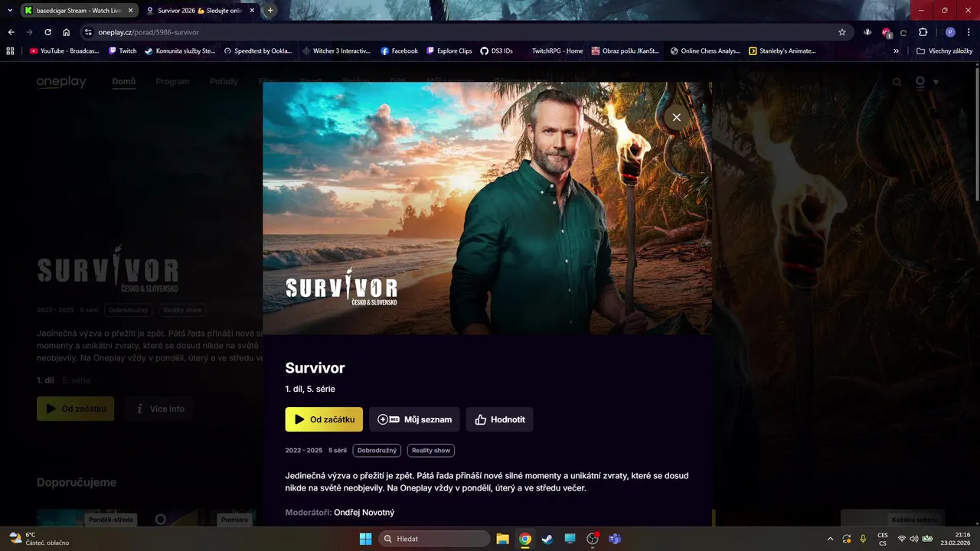Add show via the Můj seznam button
Screen dimensions: 980x551
tap(414, 419)
